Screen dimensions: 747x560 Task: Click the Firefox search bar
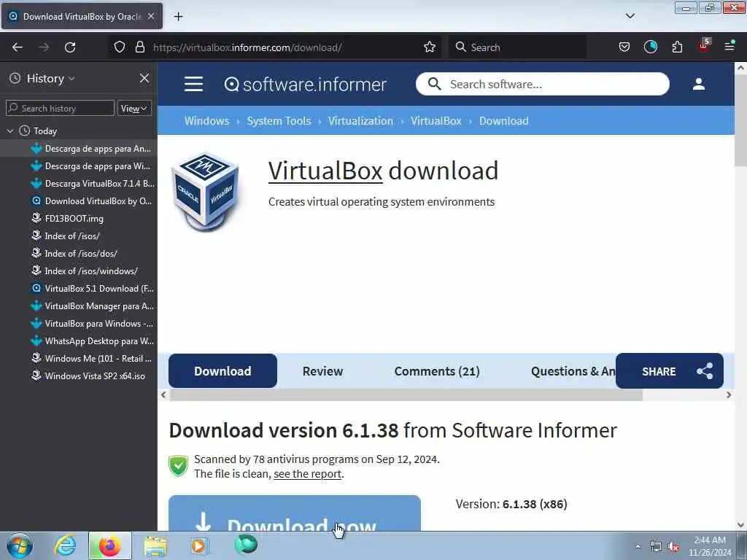[517, 47]
